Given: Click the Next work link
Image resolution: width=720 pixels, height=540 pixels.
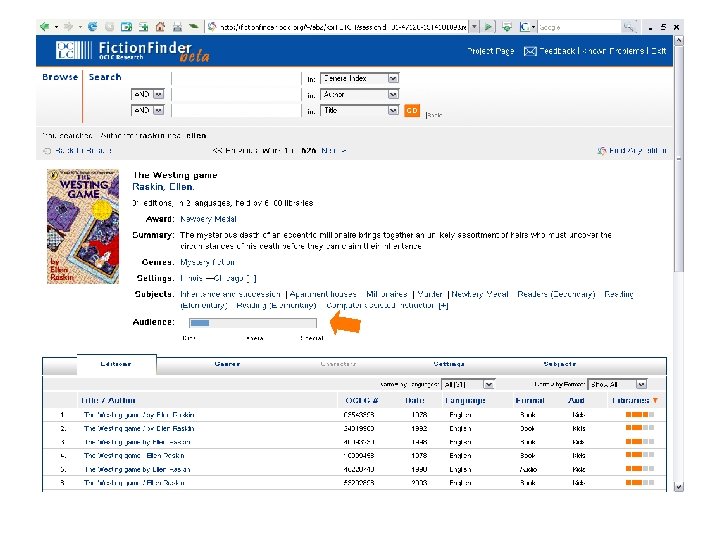Looking at the screenshot, I should [333, 151].
